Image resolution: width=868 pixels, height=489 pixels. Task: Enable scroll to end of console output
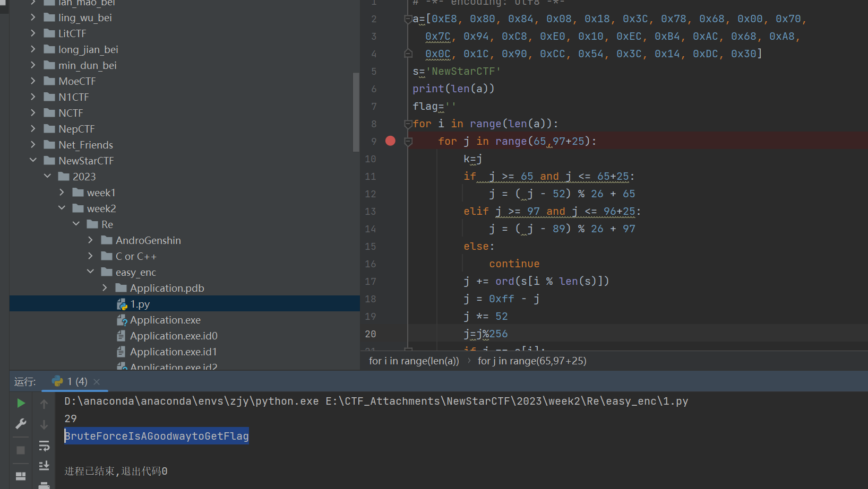(44, 466)
